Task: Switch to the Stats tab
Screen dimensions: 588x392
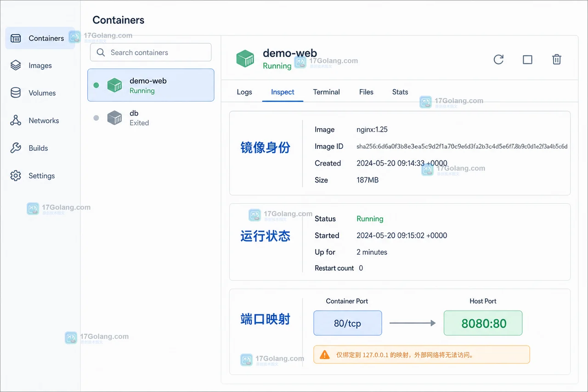Action: pos(400,92)
